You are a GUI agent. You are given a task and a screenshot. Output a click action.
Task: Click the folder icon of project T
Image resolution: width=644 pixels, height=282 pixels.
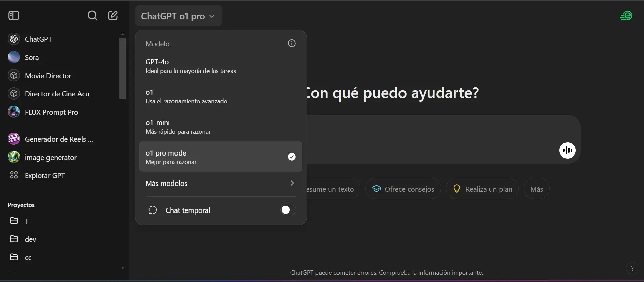tap(14, 221)
